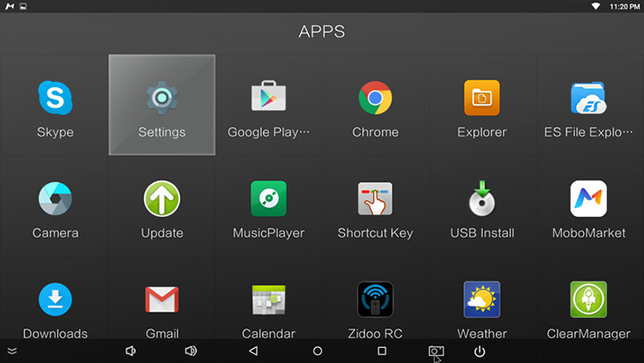Screen dimensions: 644x363
Task: Open the Explorer app
Action: point(482,105)
